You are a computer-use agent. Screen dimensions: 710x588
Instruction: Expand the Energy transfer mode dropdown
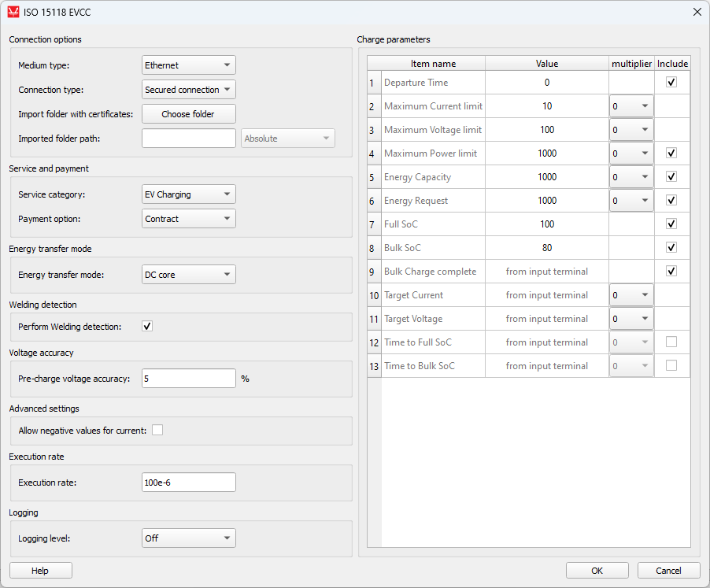188,274
